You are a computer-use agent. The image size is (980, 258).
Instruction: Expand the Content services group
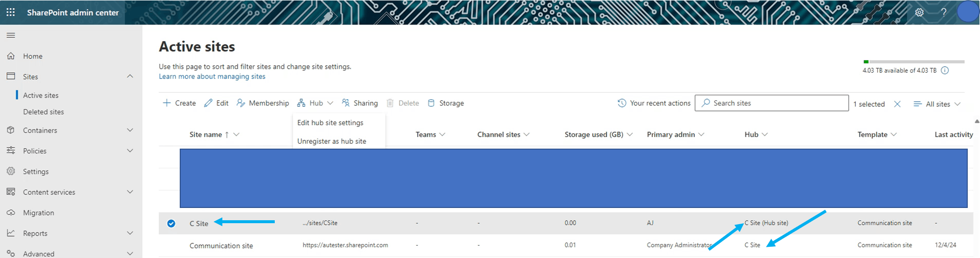(x=130, y=192)
